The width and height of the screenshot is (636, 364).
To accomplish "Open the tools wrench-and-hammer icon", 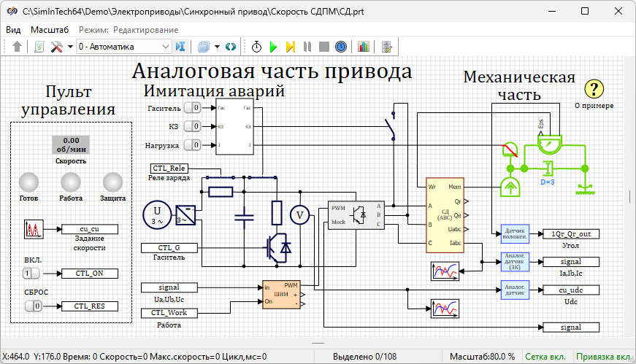I will pos(57,47).
